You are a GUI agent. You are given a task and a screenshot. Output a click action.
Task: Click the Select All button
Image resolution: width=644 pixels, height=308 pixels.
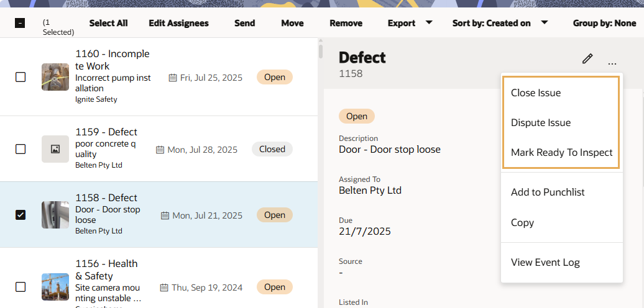[x=108, y=23]
